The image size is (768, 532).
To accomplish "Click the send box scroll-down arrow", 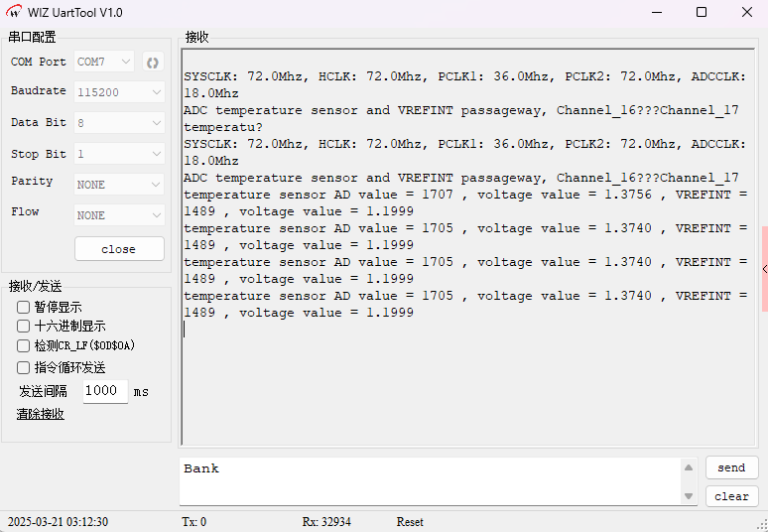I will tap(689, 495).
